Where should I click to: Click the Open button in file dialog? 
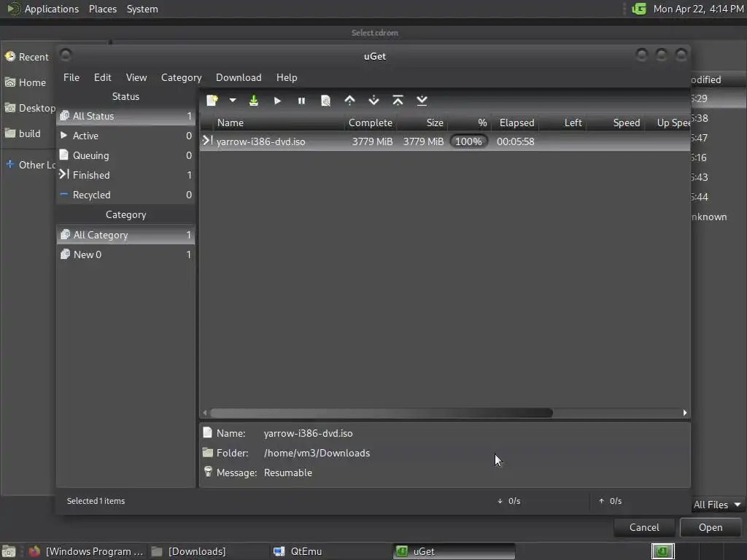(x=711, y=528)
